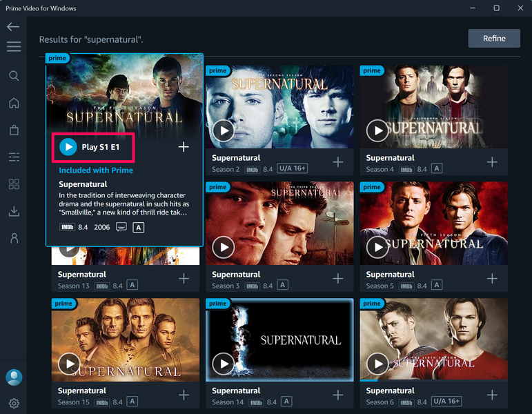Open the profile avatar at bottom left
This screenshot has height=414, width=532.
[14, 377]
